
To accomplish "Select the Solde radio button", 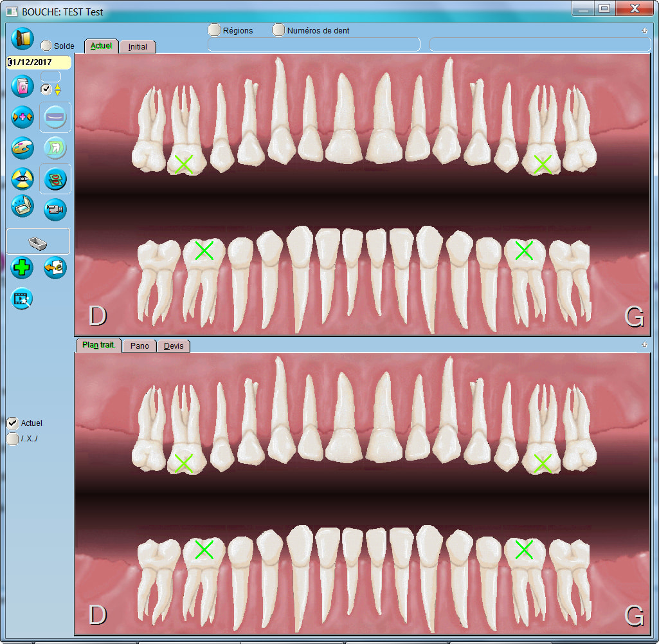I will coord(46,46).
